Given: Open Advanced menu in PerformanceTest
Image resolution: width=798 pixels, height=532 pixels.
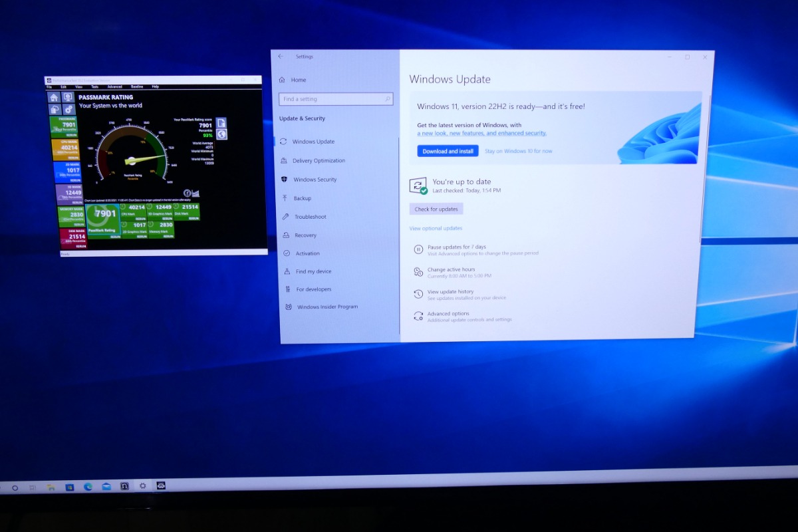Looking at the screenshot, I should tap(115, 86).
